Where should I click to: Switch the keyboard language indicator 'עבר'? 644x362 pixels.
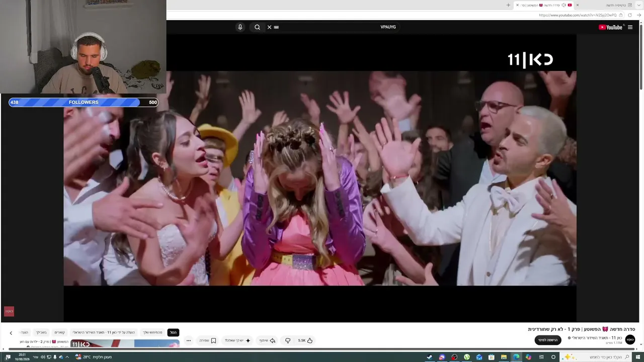35,357
